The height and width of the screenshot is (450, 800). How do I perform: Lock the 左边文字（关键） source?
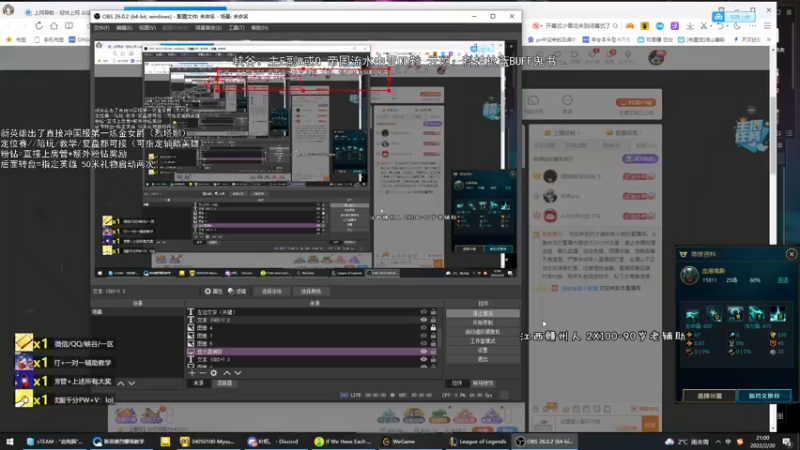coord(433,312)
